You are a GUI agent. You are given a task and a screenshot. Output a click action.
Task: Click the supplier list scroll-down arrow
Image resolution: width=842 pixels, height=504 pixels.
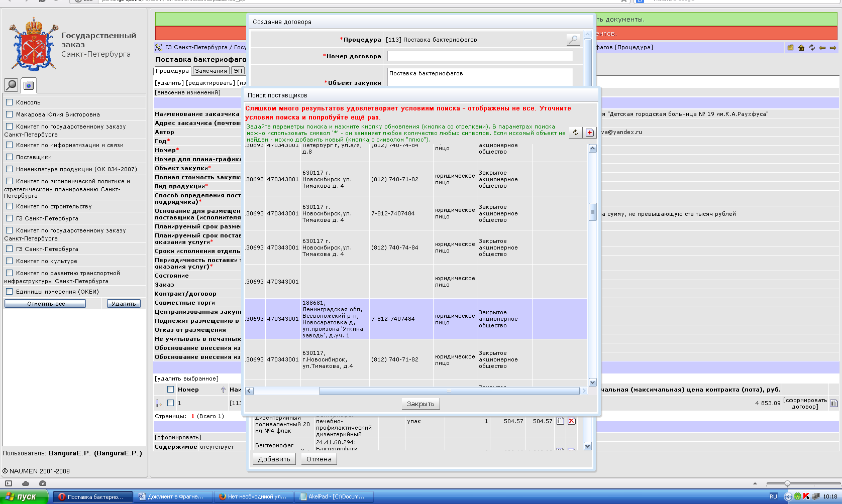(x=593, y=383)
